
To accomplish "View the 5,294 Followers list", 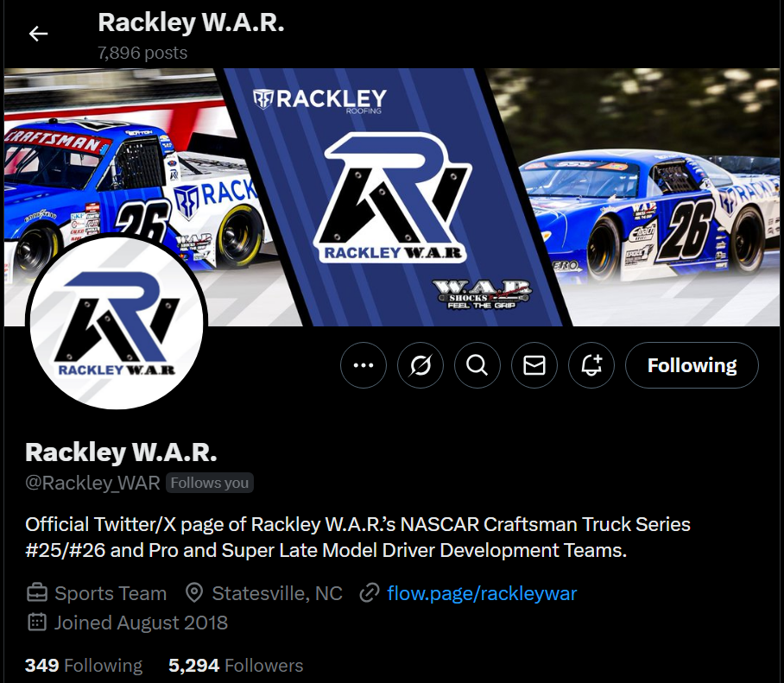I will click(x=236, y=666).
